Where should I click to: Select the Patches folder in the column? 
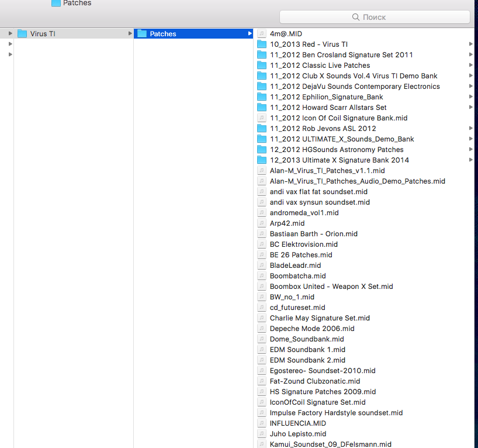click(x=193, y=33)
